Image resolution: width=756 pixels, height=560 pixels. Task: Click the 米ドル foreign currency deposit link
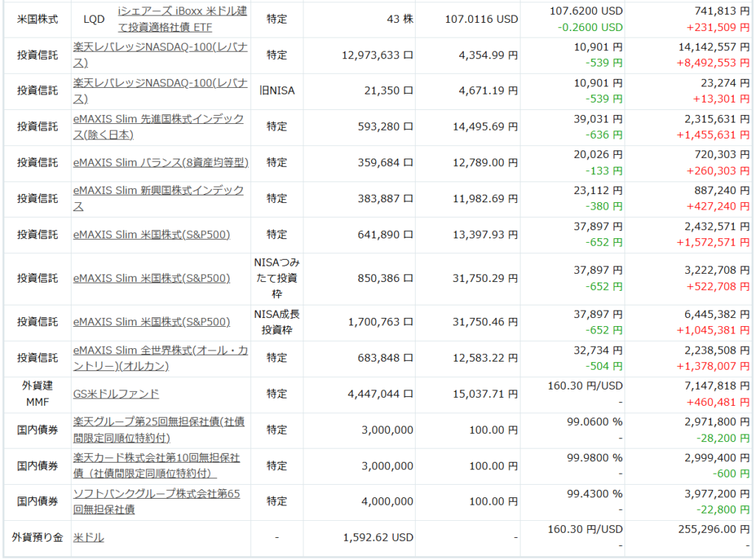click(x=89, y=538)
